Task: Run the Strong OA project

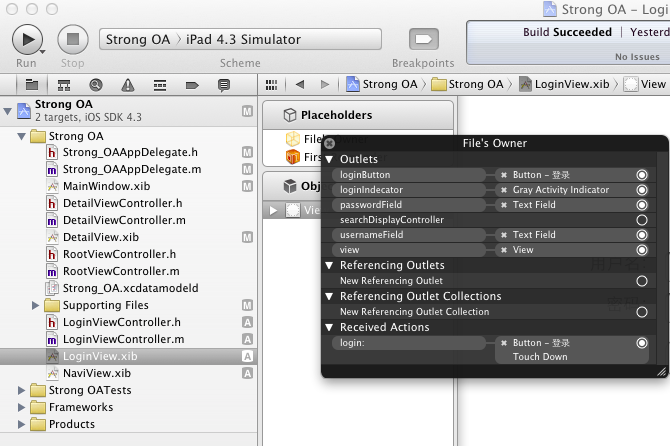Action: click(x=27, y=40)
